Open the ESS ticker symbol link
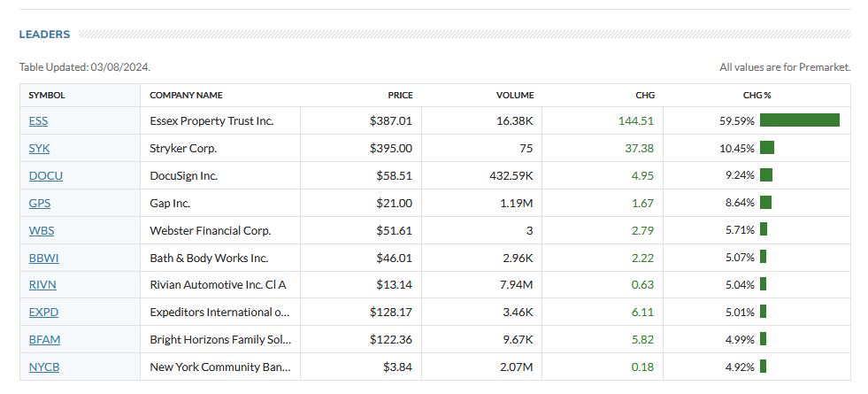The width and height of the screenshot is (868, 394). 38,120
